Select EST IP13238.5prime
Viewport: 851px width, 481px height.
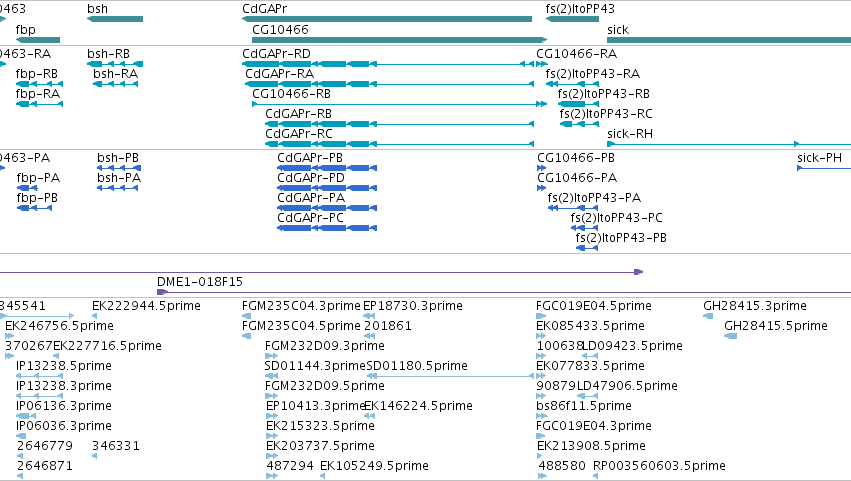pos(39,376)
